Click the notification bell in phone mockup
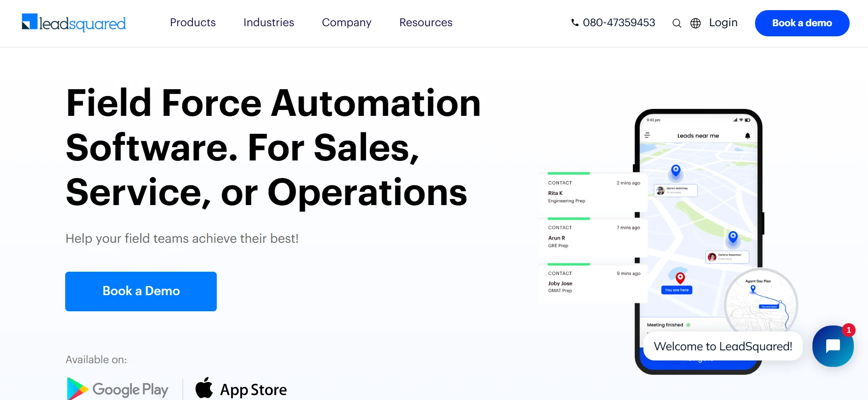The height and width of the screenshot is (400, 868). pos(748,136)
